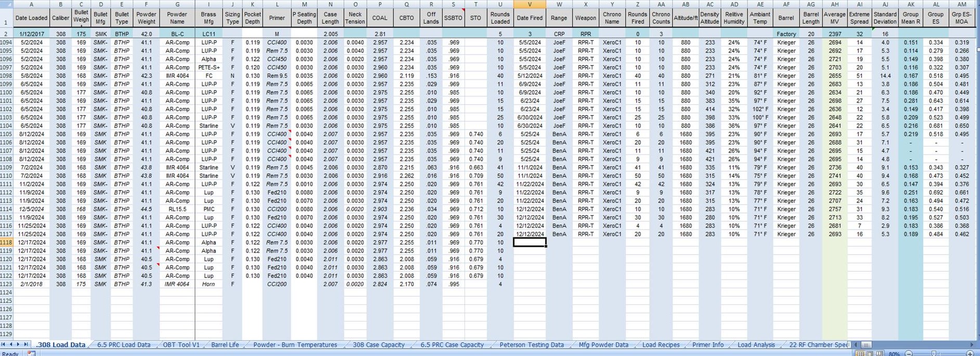
Task: Click horizontal scrollbar right arrow
Action: [x=971, y=345]
